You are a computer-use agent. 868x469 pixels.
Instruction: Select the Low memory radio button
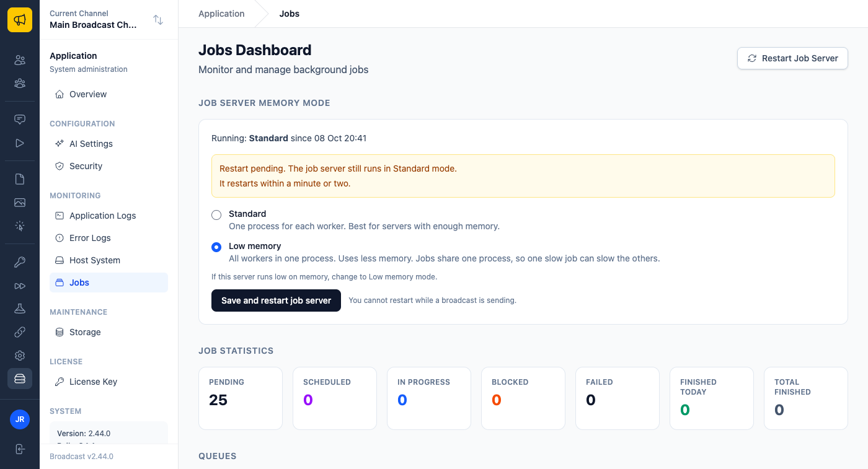tap(216, 247)
